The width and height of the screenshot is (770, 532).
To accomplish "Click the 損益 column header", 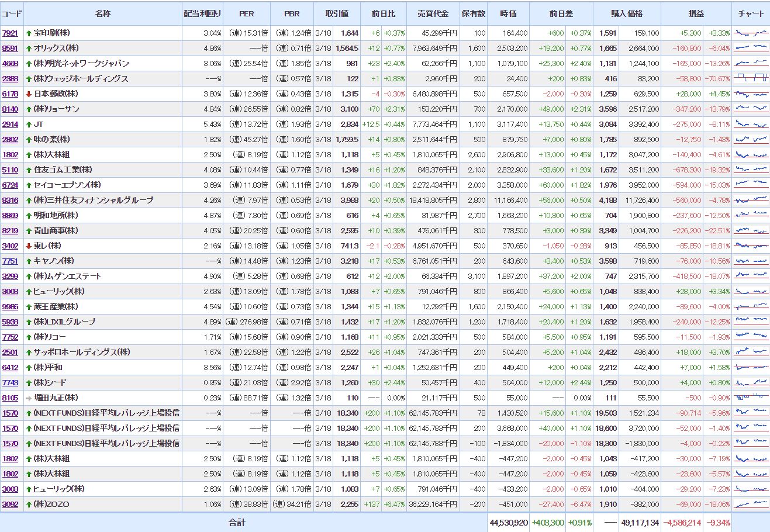I will click(696, 13).
